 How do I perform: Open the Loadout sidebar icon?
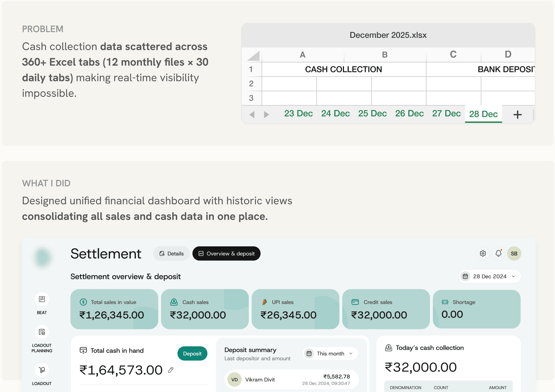42,370
